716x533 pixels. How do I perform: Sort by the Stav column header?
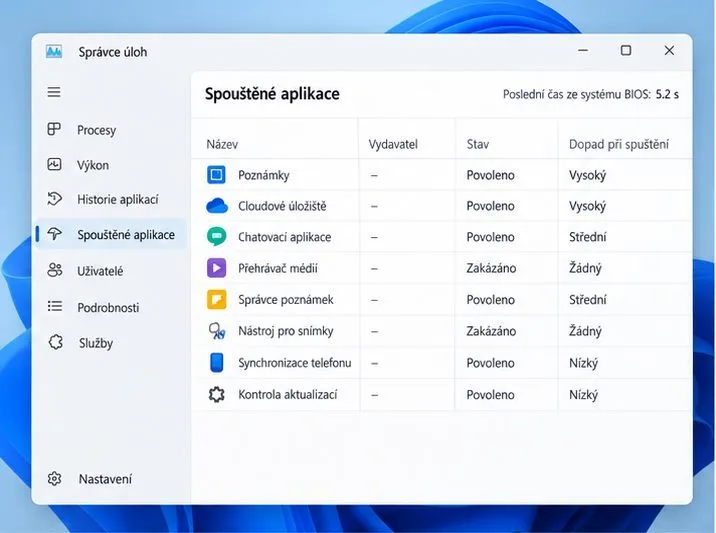point(478,144)
